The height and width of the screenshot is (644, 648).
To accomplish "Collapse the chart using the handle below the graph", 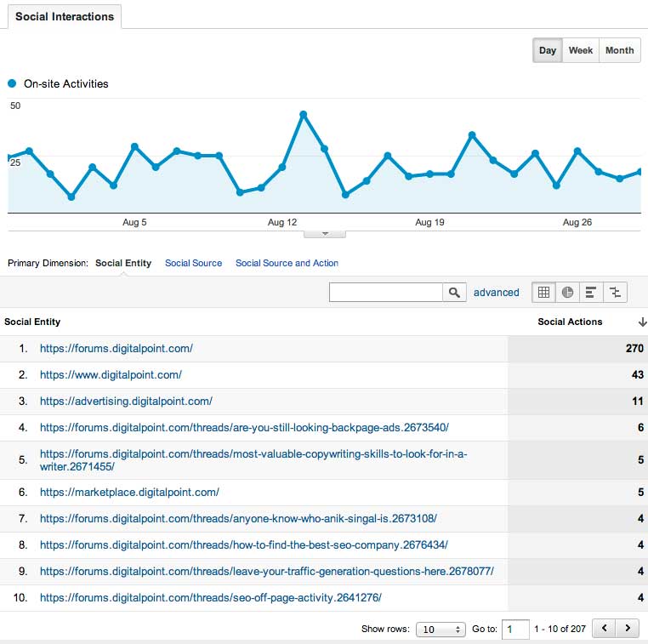I will pyautogui.click(x=325, y=233).
